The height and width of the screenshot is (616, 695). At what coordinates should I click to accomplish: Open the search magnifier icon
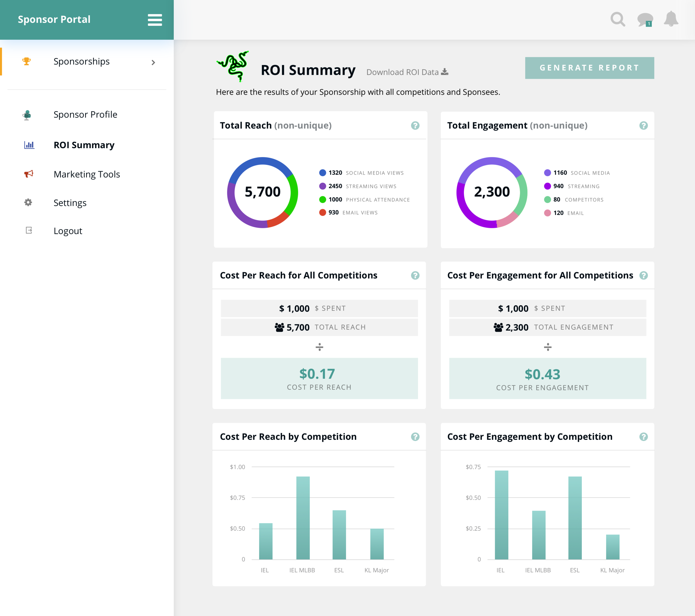tap(617, 19)
